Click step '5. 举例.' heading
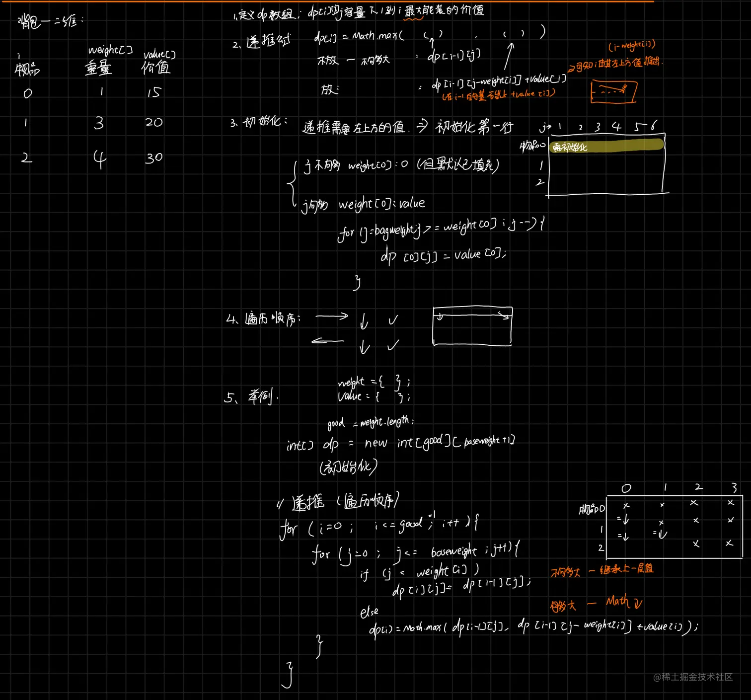751x700 pixels. [251, 397]
